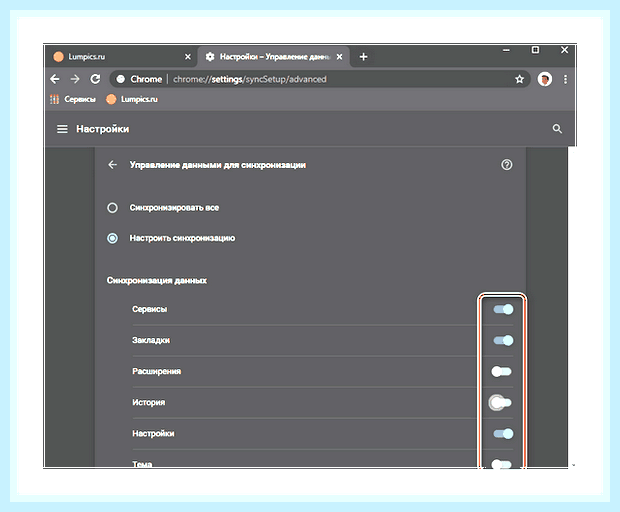Image resolution: width=620 pixels, height=512 pixels.
Task: Enable the Расширения sync switch
Action: (501, 372)
